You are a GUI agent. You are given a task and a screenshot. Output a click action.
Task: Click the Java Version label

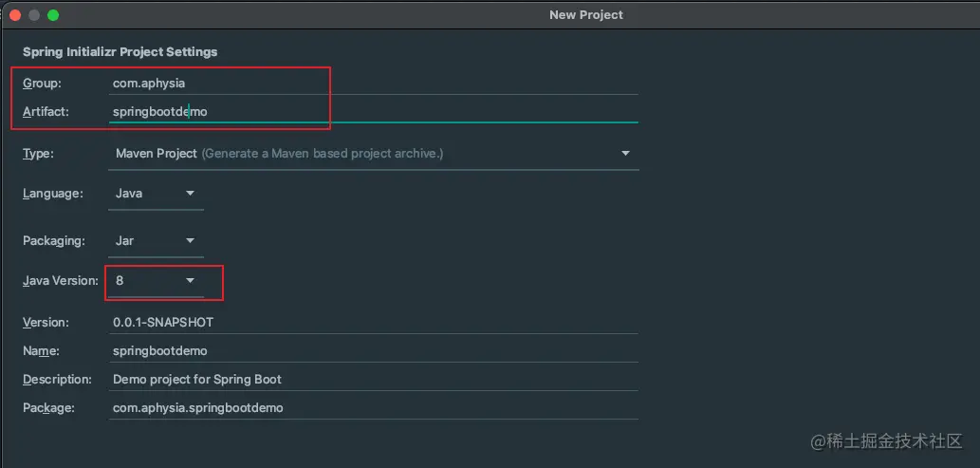point(61,281)
